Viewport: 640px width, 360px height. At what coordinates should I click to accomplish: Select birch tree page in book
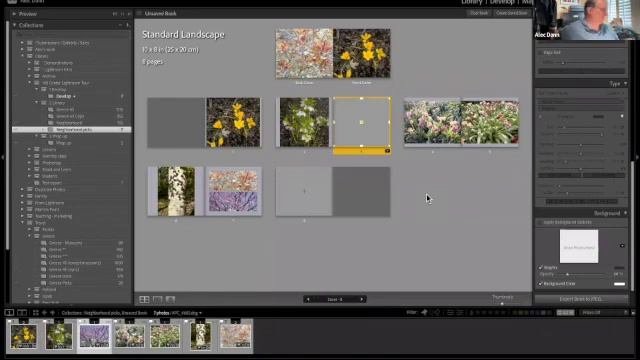[x=176, y=191]
